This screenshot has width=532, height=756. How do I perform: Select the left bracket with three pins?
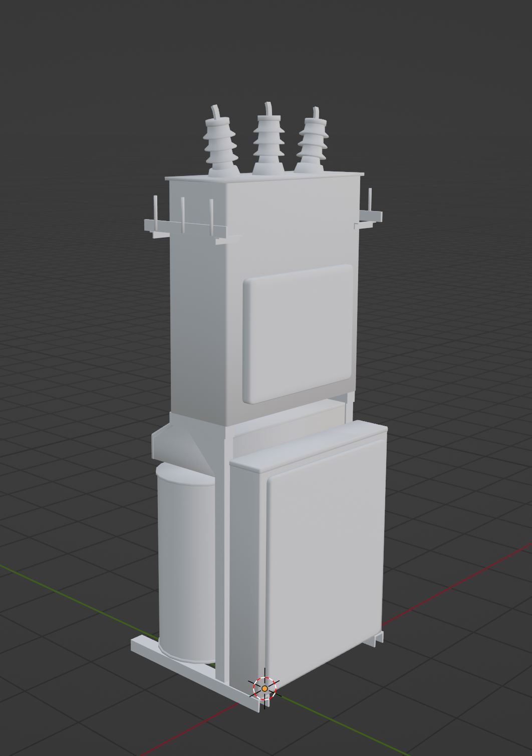(185, 221)
